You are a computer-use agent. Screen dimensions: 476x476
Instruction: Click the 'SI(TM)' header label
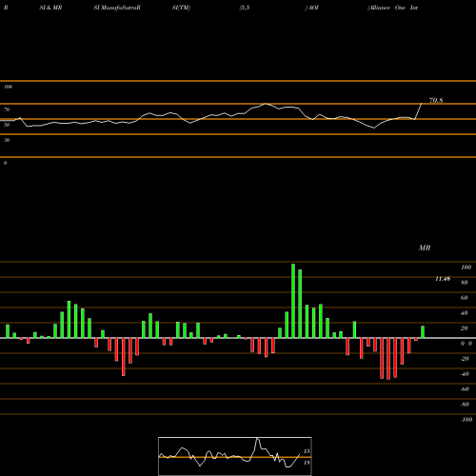pyautogui.click(x=181, y=8)
